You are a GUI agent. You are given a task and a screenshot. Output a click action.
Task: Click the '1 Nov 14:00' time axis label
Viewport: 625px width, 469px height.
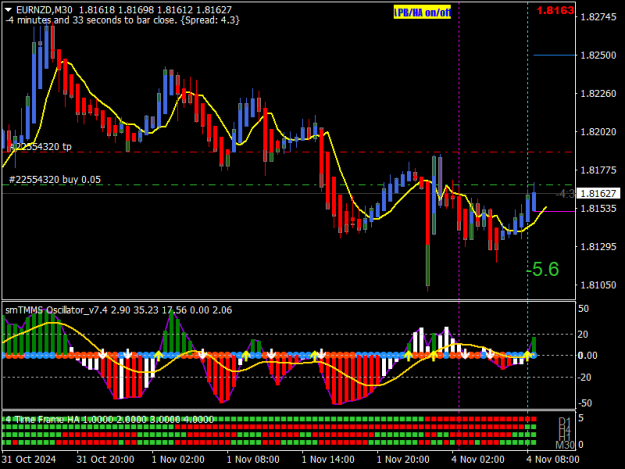click(x=328, y=459)
